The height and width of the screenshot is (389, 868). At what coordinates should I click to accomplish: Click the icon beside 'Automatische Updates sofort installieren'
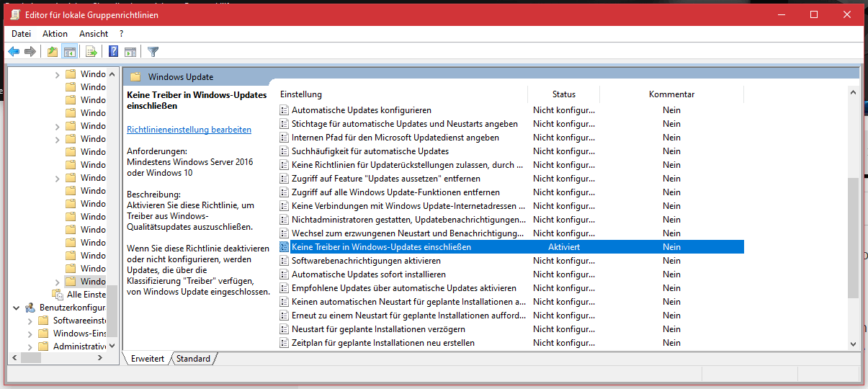284,274
